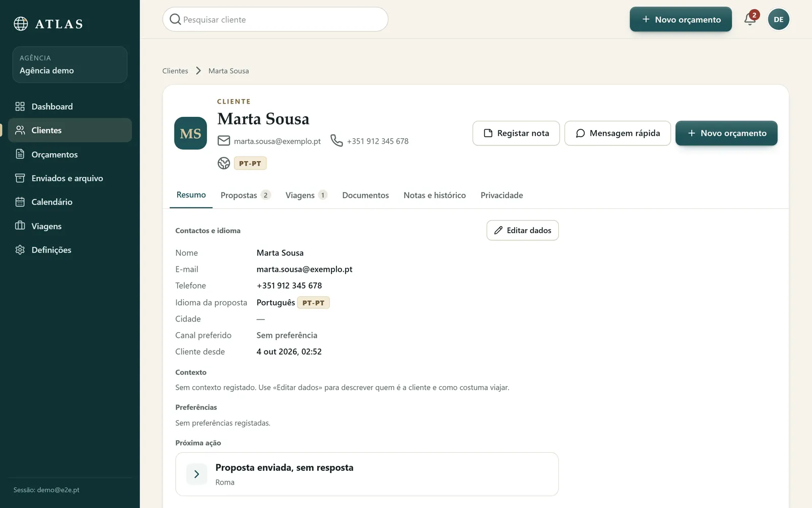Image resolution: width=812 pixels, height=508 pixels.
Task: Open the Viagens tab with count 1
Action: point(306,196)
